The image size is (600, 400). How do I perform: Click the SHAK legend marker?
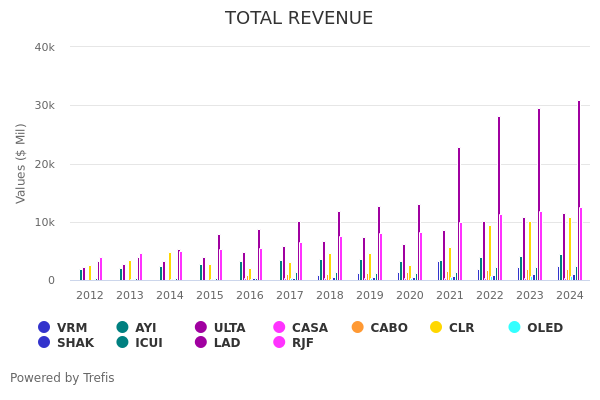44,343
